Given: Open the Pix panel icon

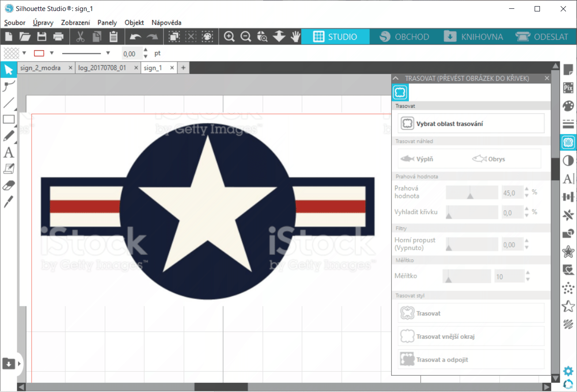Looking at the screenshot, I should [568, 88].
